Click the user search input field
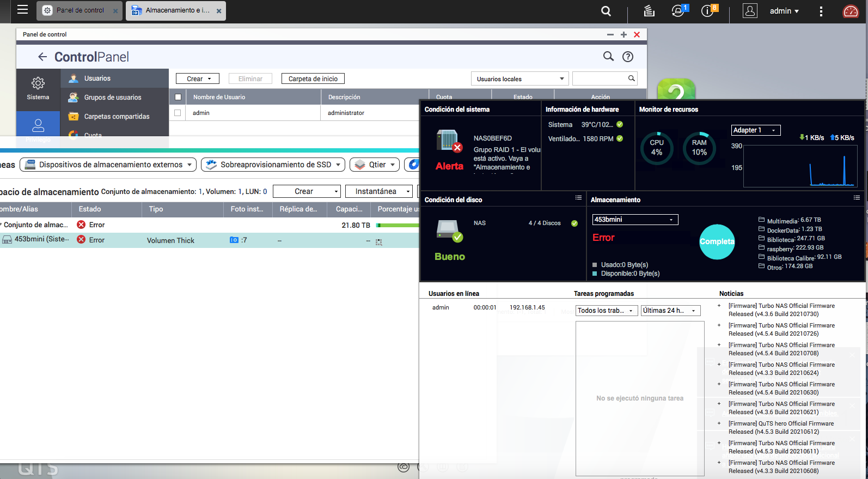The width and height of the screenshot is (868, 479). [599, 79]
